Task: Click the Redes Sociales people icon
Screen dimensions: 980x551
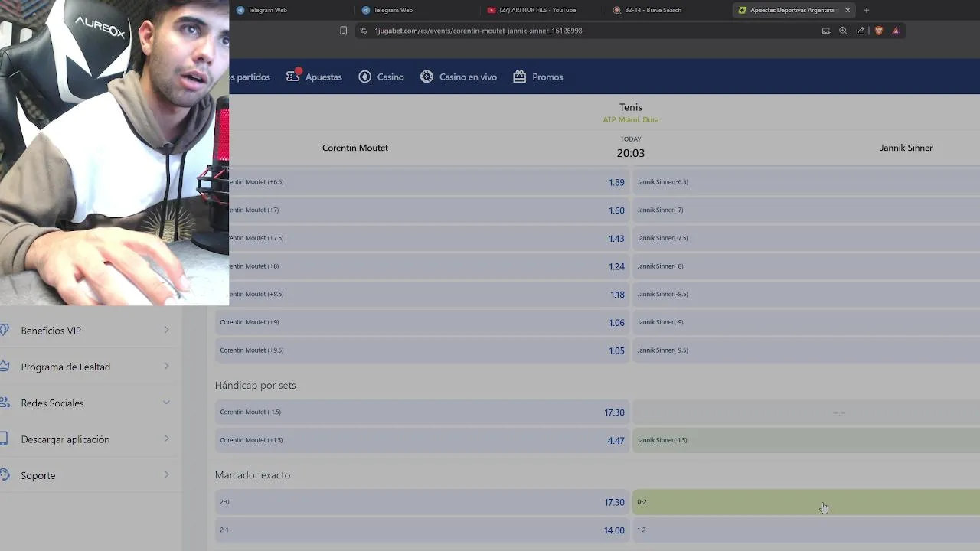Action: point(4,403)
